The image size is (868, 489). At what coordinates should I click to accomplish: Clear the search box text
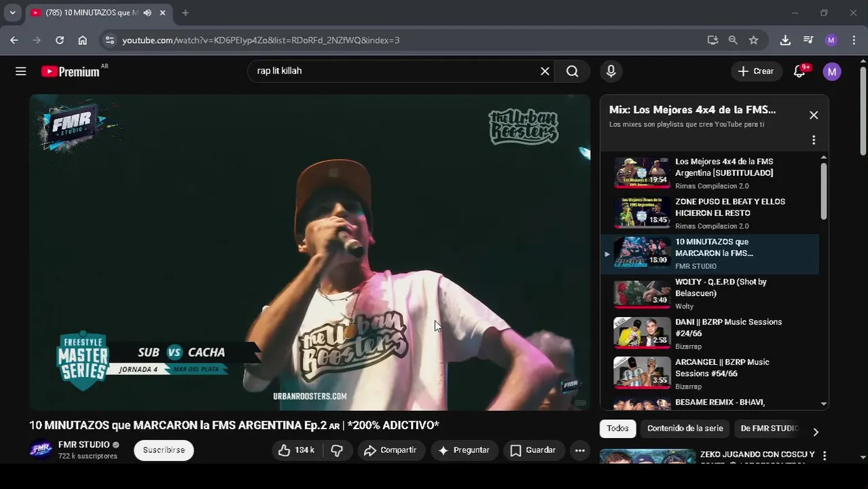pos(545,71)
